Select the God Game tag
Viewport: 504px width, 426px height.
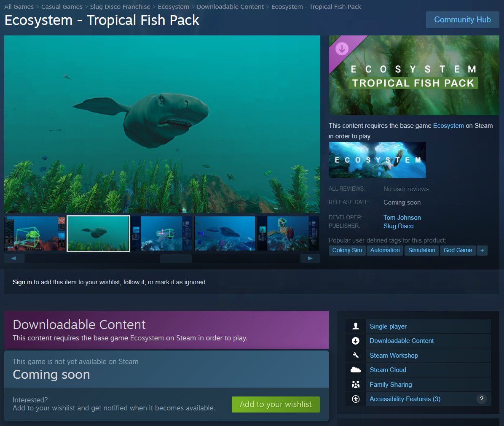458,250
